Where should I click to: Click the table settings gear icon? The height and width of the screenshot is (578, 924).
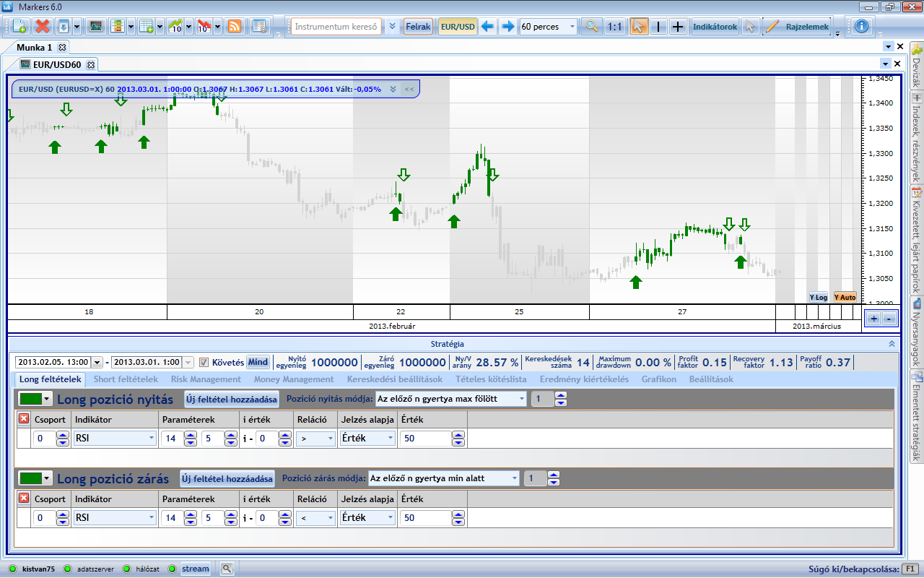(259, 27)
